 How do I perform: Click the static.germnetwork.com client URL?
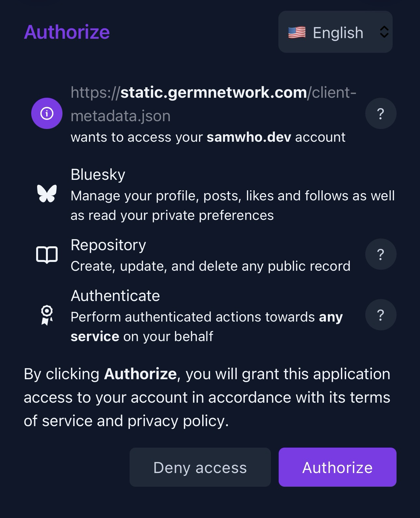[213, 93]
